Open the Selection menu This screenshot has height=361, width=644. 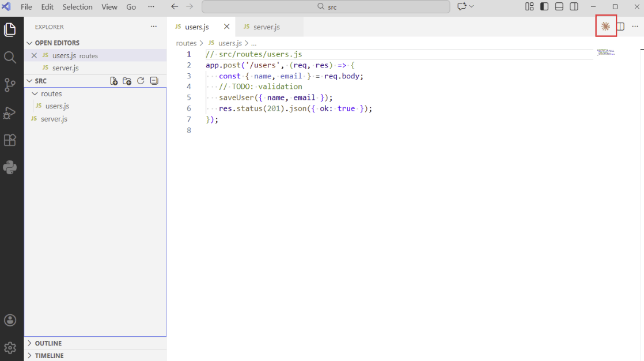click(77, 7)
